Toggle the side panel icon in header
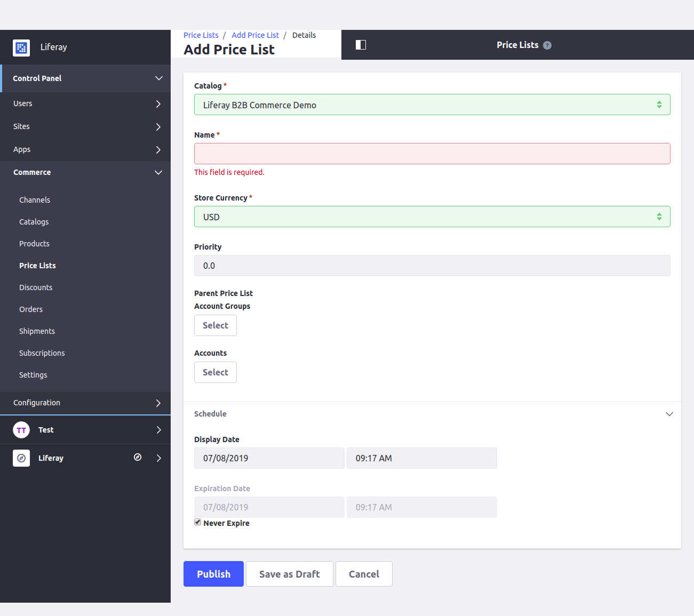Screen dimensions: 694x616 [x=361, y=45]
